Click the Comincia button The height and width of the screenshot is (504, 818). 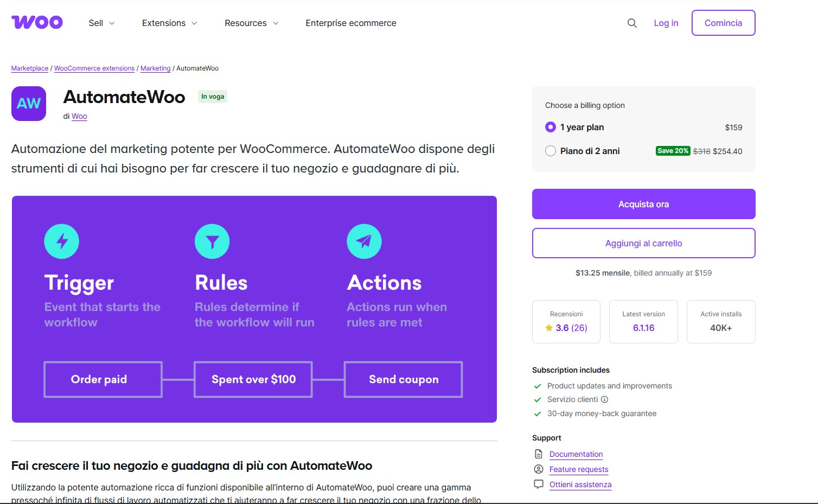tap(723, 23)
